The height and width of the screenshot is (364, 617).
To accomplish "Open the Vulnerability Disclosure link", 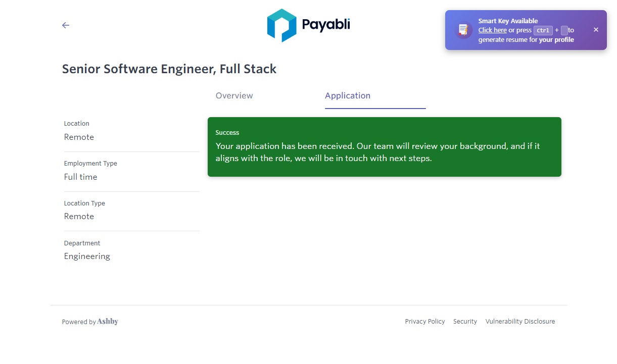I will [x=520, y=322].
